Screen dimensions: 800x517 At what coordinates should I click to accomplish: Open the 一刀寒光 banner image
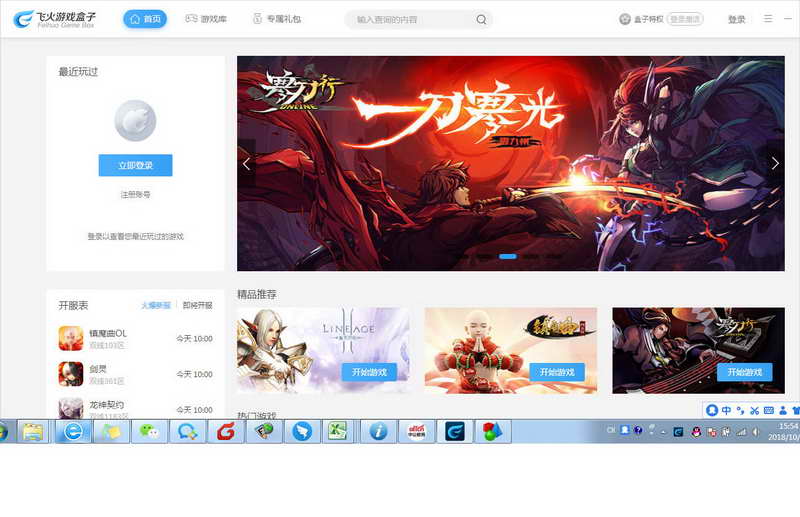click(511, 163)
